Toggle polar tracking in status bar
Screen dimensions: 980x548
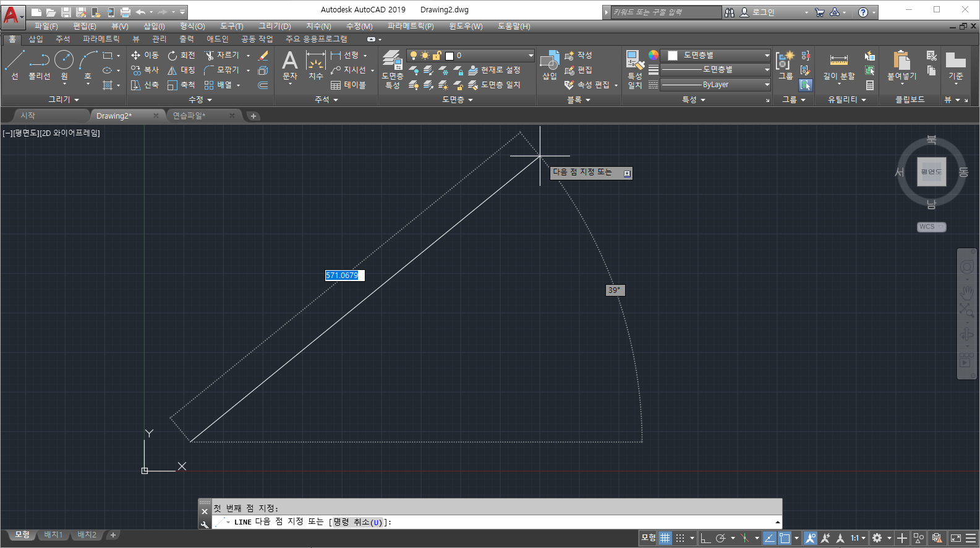click(720, 538)
